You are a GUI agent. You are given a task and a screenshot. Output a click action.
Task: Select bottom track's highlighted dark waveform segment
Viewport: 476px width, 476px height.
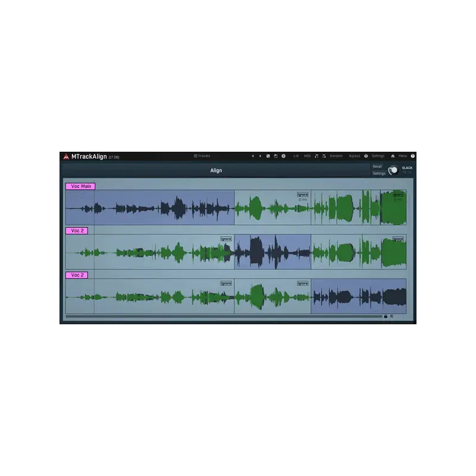coord(359,296)
